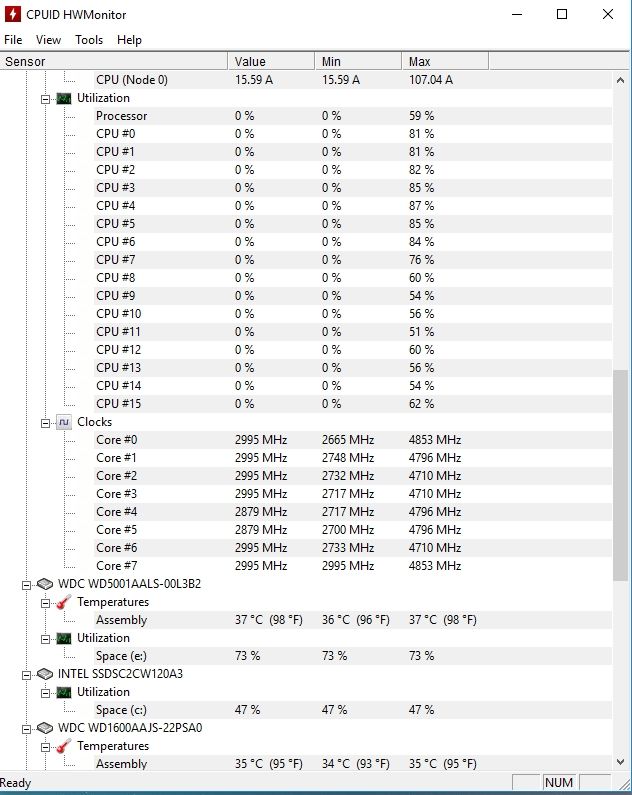
Task: Open the File menu
Action: (x=13, y=40)
